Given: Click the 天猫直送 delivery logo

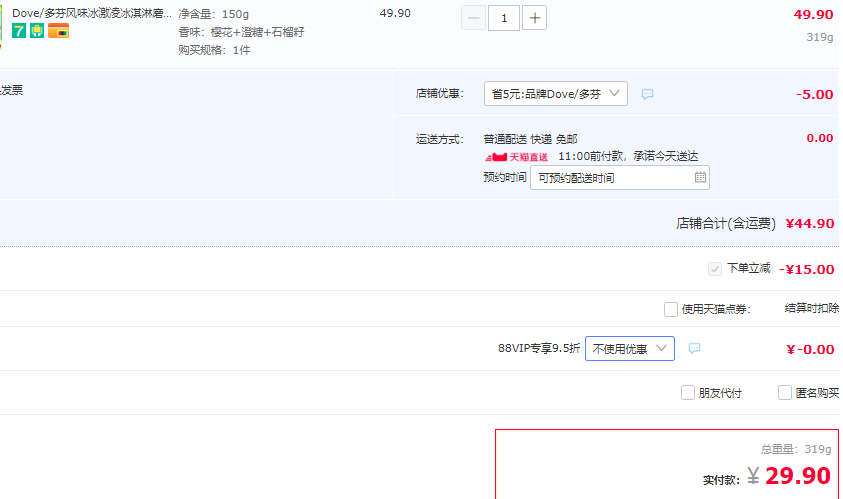Looking at the screenshot, I should coord(516,157).
